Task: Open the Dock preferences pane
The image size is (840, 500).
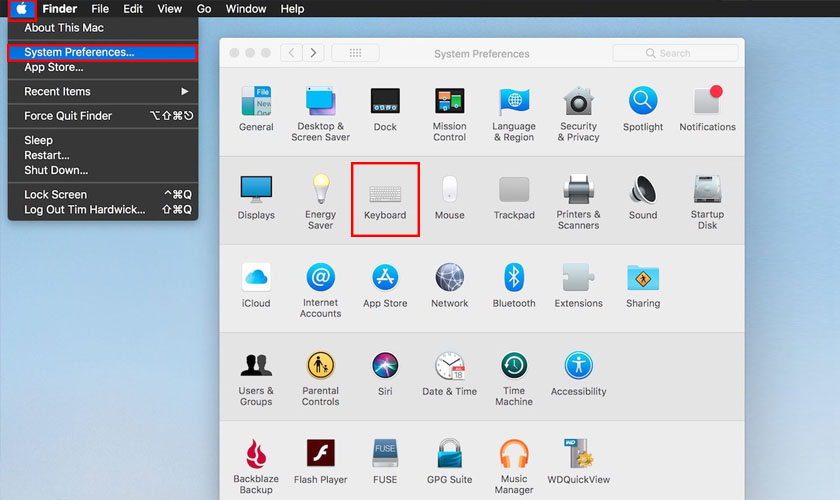Action: 385,109
